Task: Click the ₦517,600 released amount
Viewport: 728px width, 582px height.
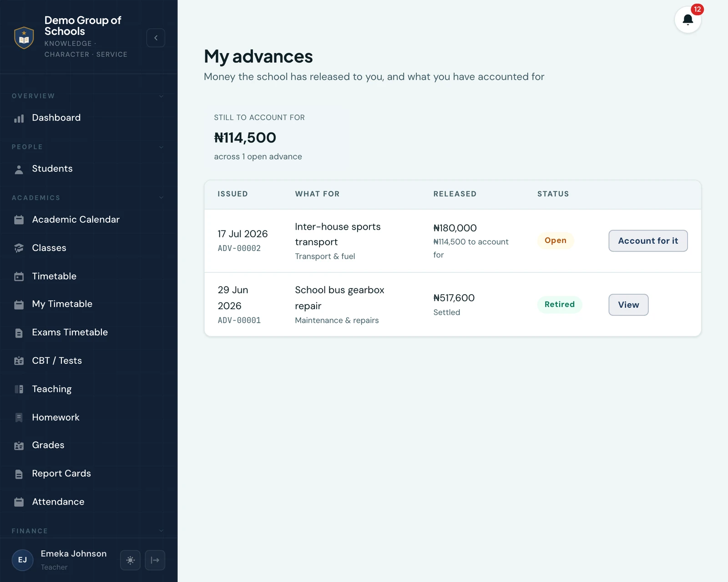Action: pos(454,298)
